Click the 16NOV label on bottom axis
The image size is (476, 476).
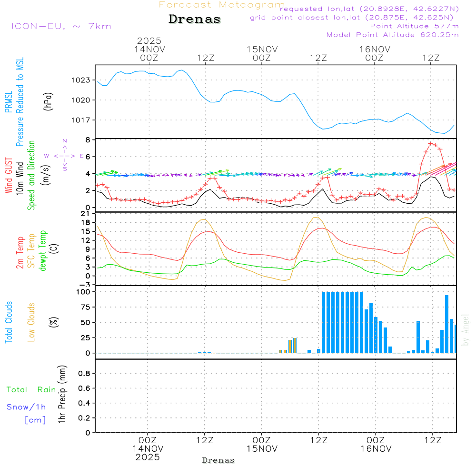tap(375, 448)
